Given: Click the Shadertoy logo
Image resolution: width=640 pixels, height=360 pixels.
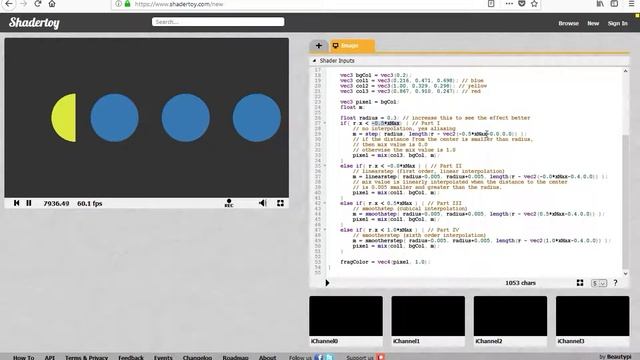Looking at the screenshot, I should coord(34,23).
